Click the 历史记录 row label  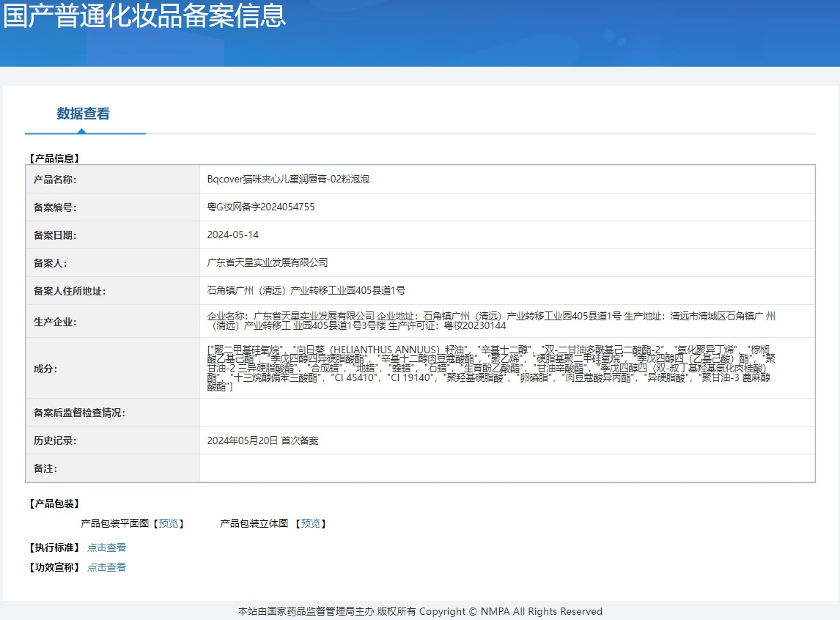[x=55, y=440]
